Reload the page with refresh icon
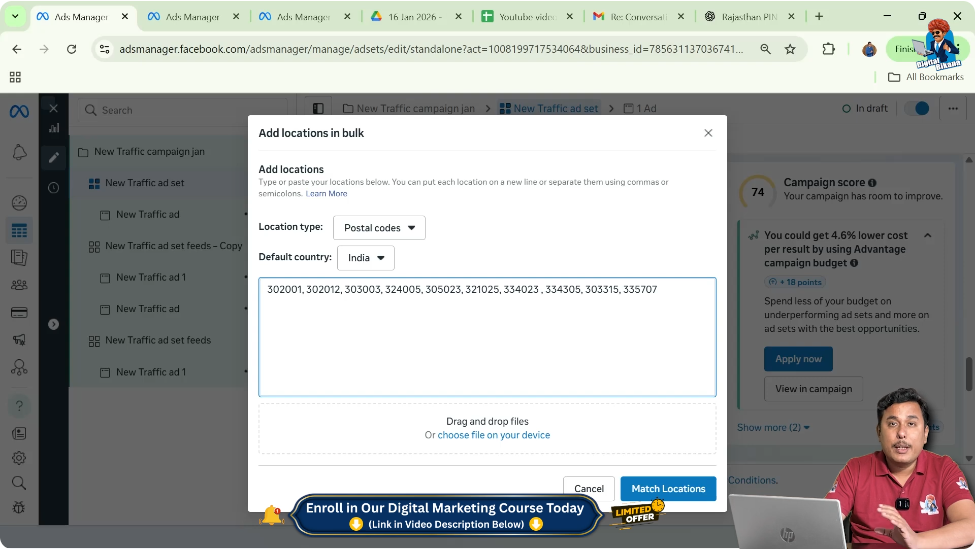Screen dimensions: 976x551 pos(72,49)
